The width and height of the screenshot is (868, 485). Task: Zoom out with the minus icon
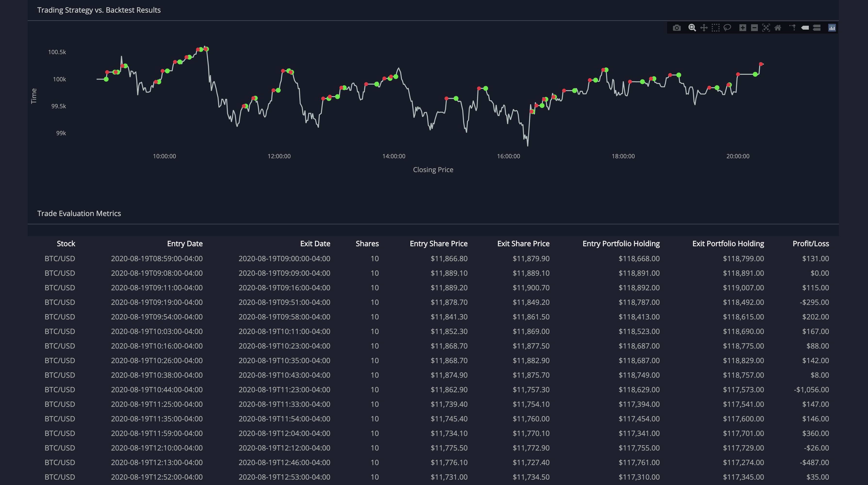tap(754, 28)
